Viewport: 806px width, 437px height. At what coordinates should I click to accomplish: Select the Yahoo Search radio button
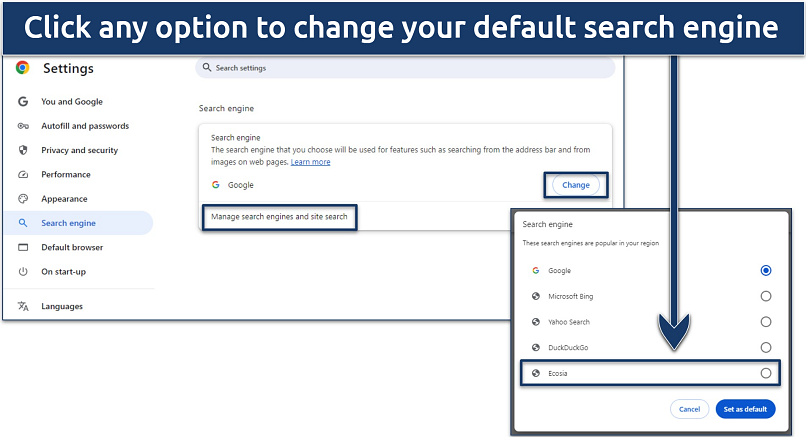pos(766,322)
